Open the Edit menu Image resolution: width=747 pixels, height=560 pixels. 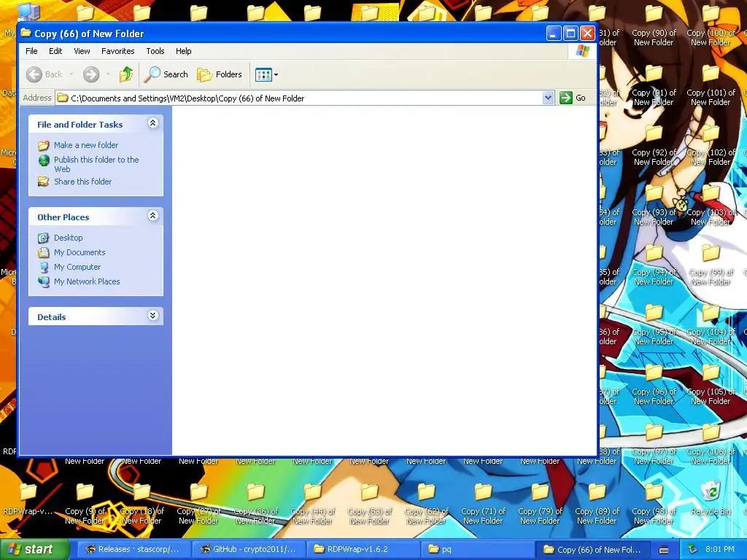pos(55,51)
